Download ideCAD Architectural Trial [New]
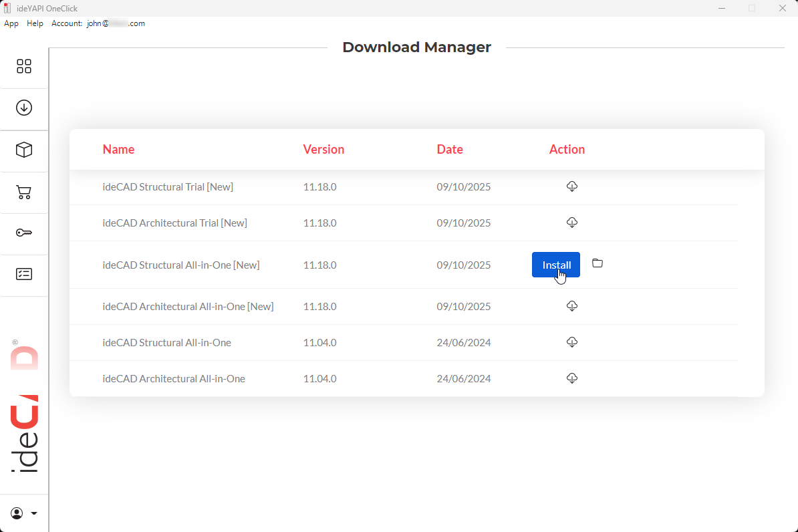 click(x=571, y=223)
